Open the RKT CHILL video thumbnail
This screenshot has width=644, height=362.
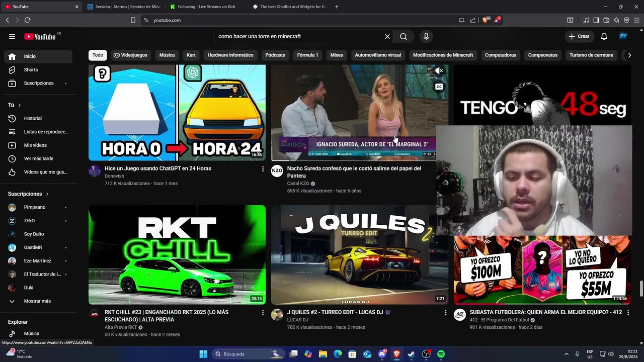click(177, 254)
